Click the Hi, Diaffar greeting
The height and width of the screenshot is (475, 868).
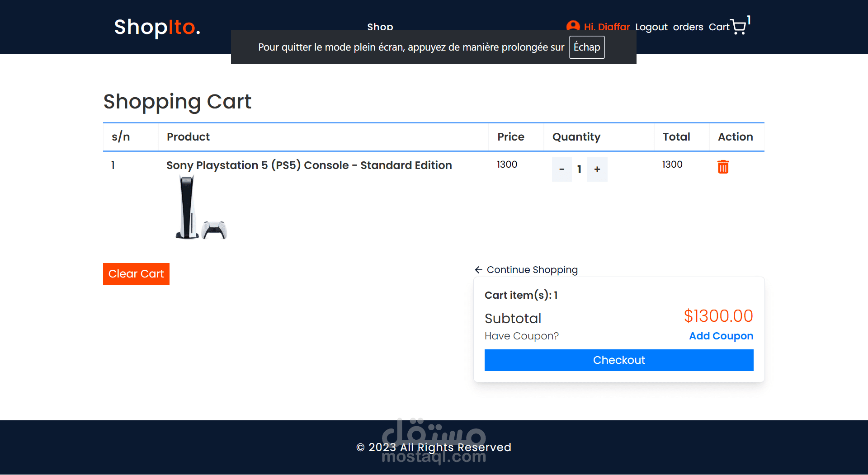607,27
